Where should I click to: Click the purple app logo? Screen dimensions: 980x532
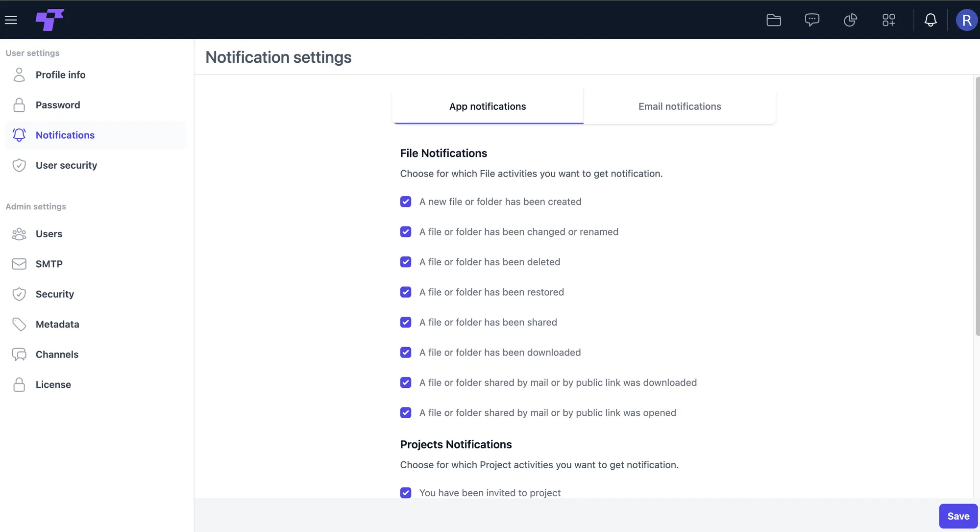(x=49, y=20)
